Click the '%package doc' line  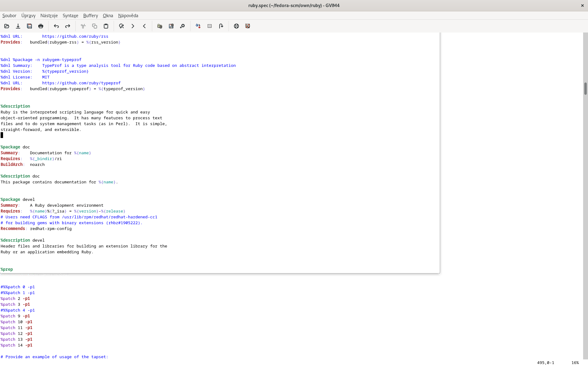pyautogui.click(x=15, y=147)
